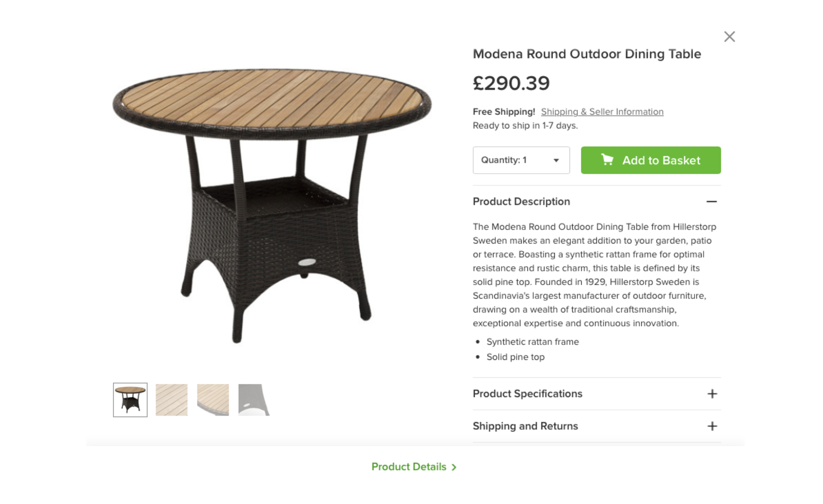Image resolution: width=823 pixels, height=504 pixels.
Task: Click the chevron beside Product Details
Action: tap(454, 467)
